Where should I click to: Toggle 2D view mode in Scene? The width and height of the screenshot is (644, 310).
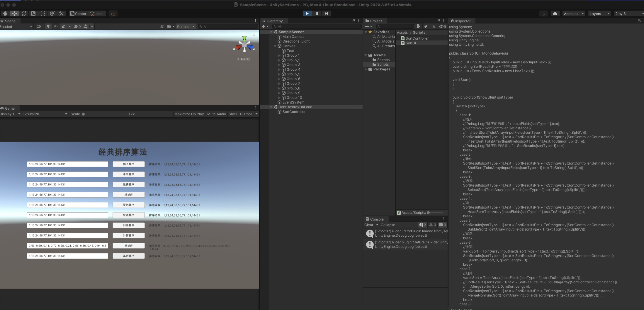click(x=39, y=27)
